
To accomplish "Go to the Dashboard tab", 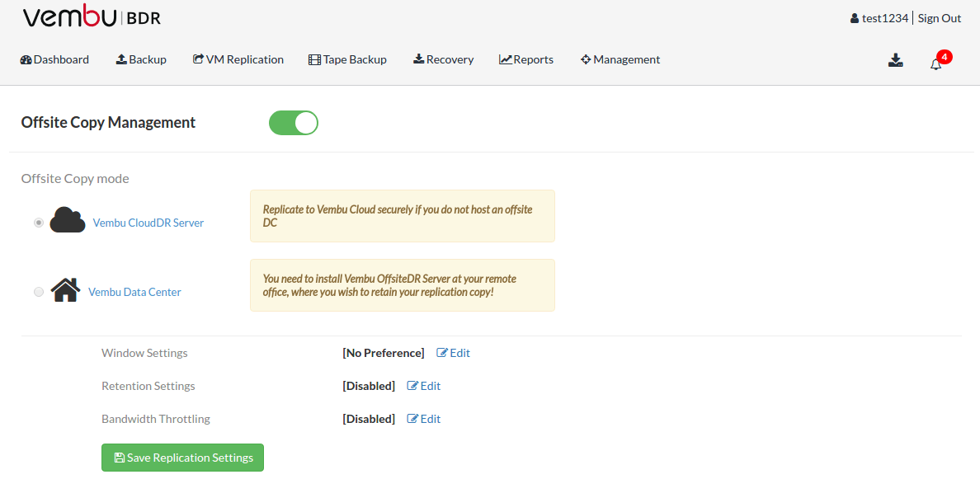I will coord(54,59).
